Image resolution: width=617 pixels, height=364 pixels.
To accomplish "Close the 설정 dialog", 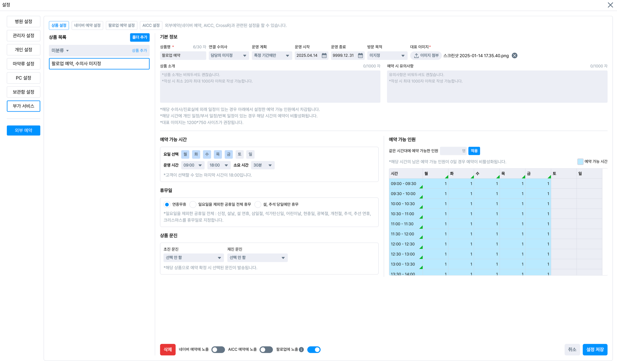I will point(610,5).
